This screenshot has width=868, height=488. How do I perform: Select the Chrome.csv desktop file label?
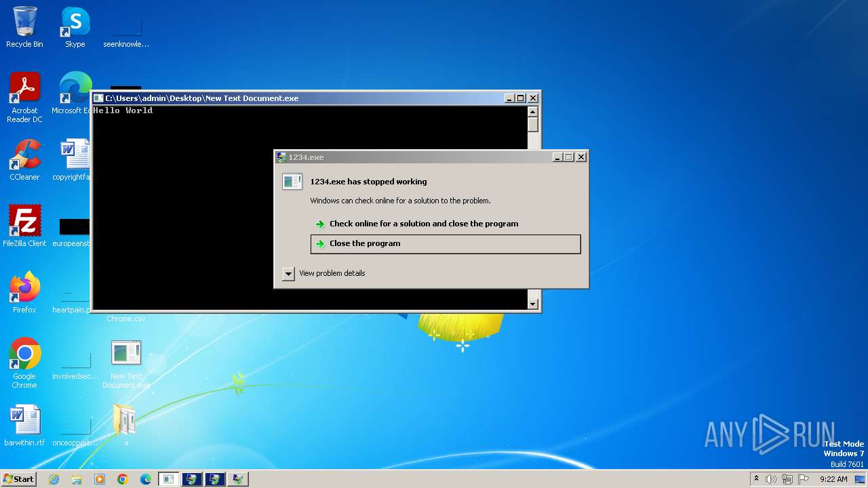point(125,319)
